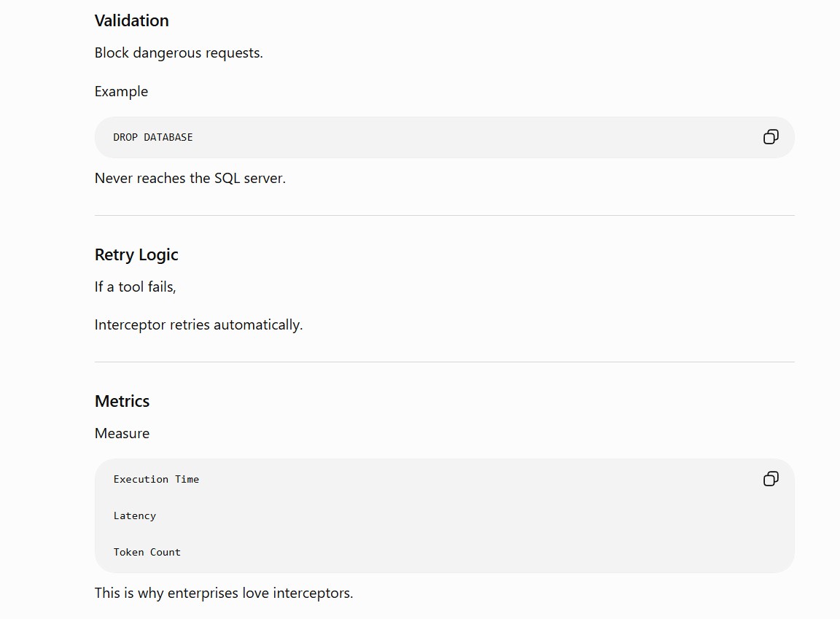Click the 'Token Count' code line
The image size is (840, 619).
point(147,552)
